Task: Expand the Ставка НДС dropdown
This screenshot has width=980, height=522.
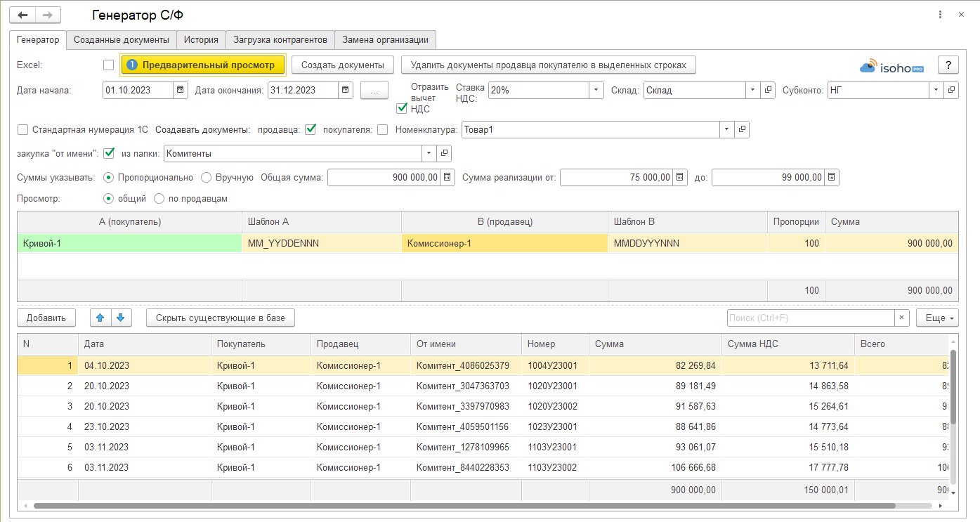Action: (596, 90)
